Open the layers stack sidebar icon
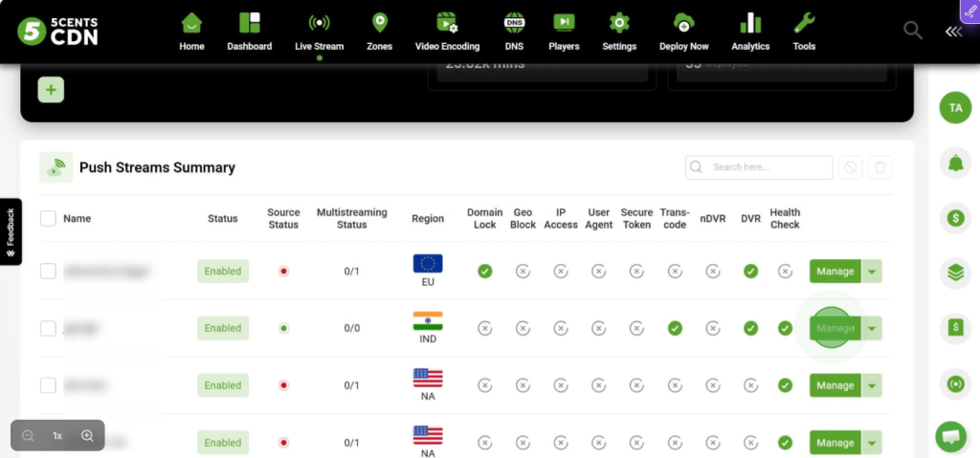Image resolution: width=980 pixels, height=458 pixels. (x=954, y=273)
